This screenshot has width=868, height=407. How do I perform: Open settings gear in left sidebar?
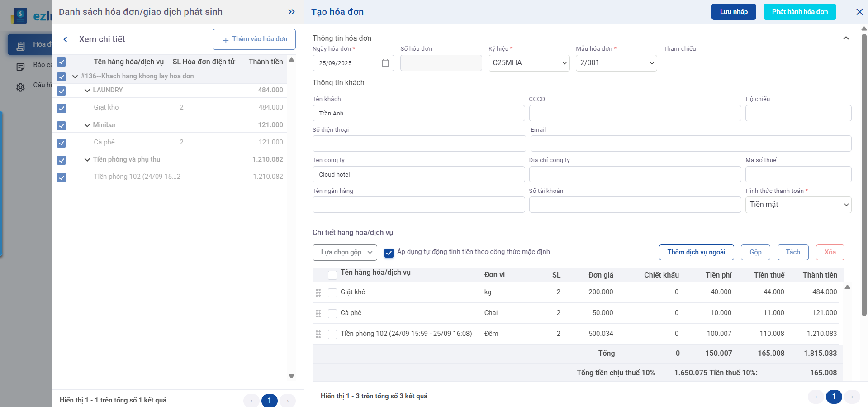pyautogui.click(x=20, y=87)
